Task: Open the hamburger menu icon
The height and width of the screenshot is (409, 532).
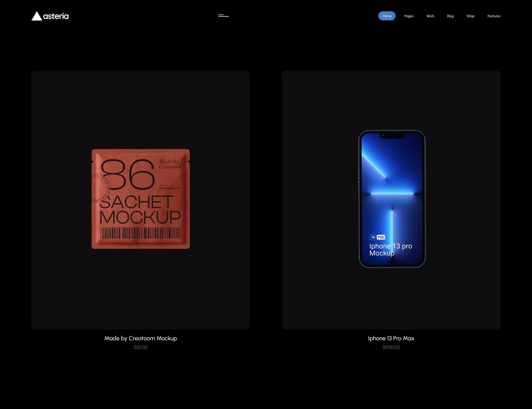Action: pos(223,16)
